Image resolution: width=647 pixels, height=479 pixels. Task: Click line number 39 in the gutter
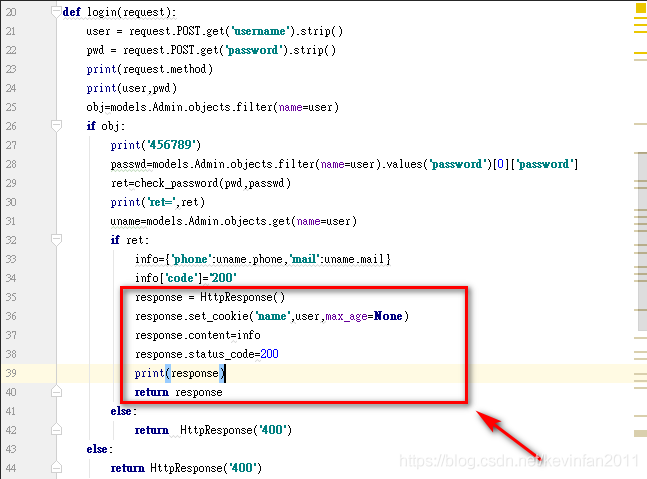11,373
